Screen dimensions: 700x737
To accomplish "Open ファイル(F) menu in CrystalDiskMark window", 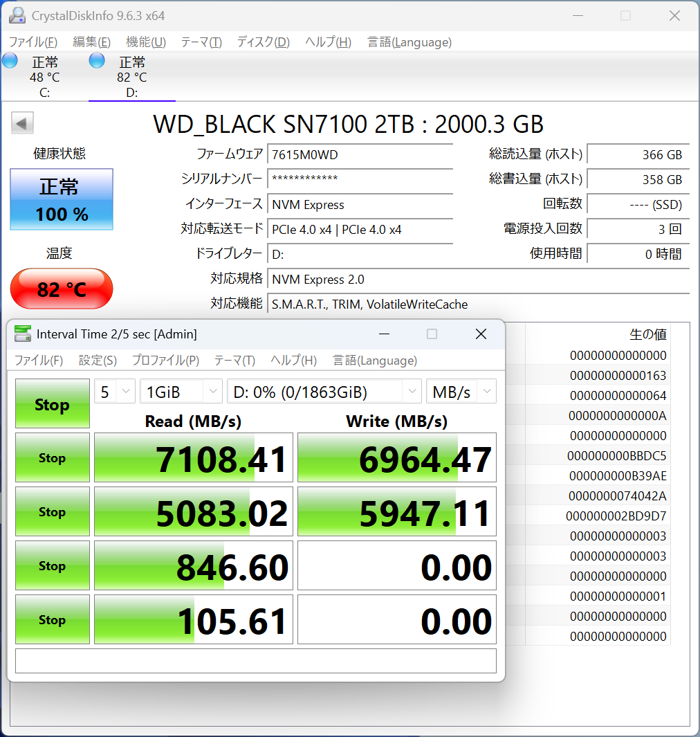I will click(x=39, y=361).
